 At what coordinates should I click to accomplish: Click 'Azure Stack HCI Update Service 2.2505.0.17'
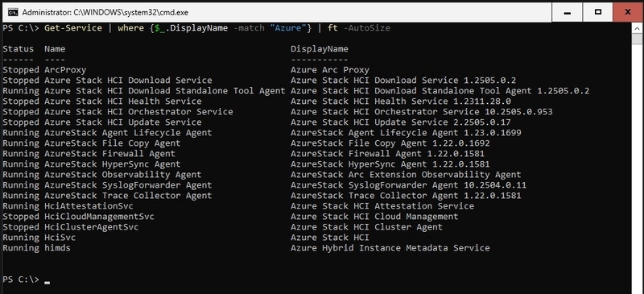coord(401,122)
